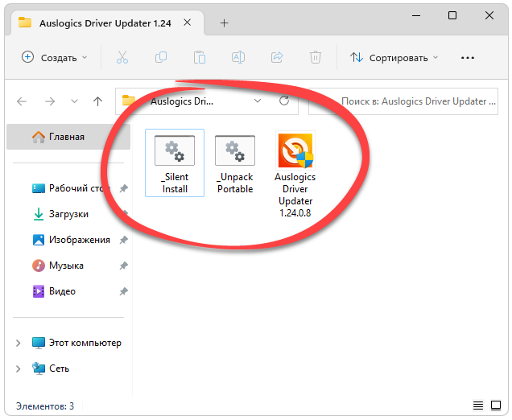Open new tab with plus button
This screenshot has height=420, width=512.
point(224,23)
